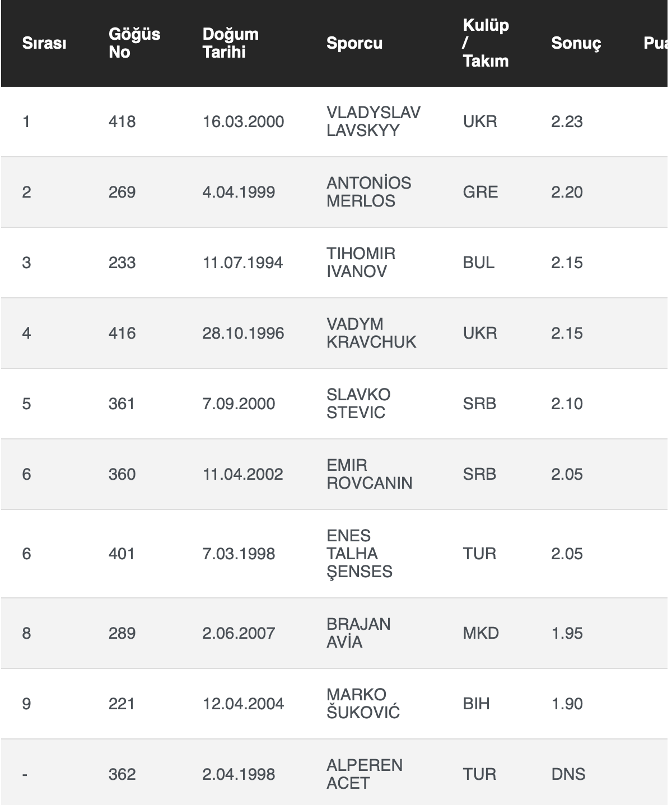The image size is (672, 805).
Task: Click bib number 269 cell
Action: point(122,192)
